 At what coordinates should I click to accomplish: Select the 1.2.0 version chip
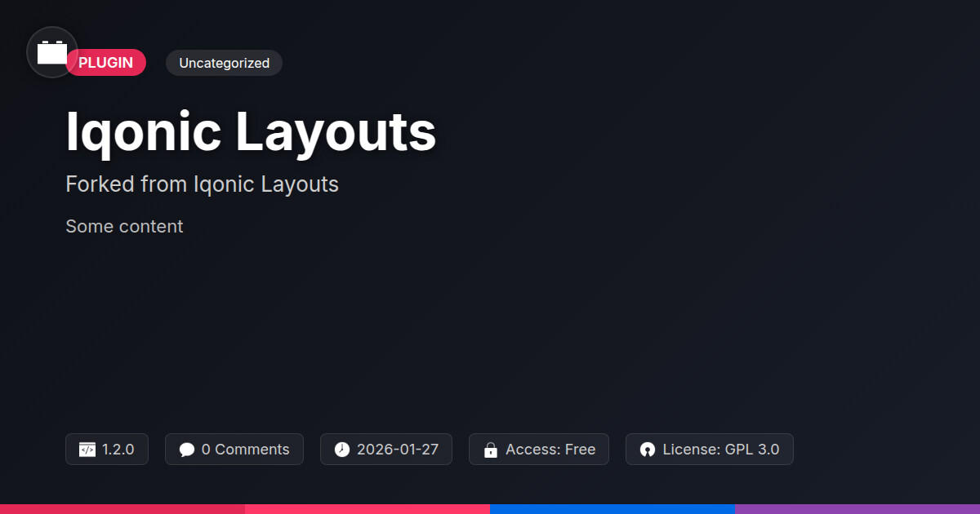click(x=107, y=450)
